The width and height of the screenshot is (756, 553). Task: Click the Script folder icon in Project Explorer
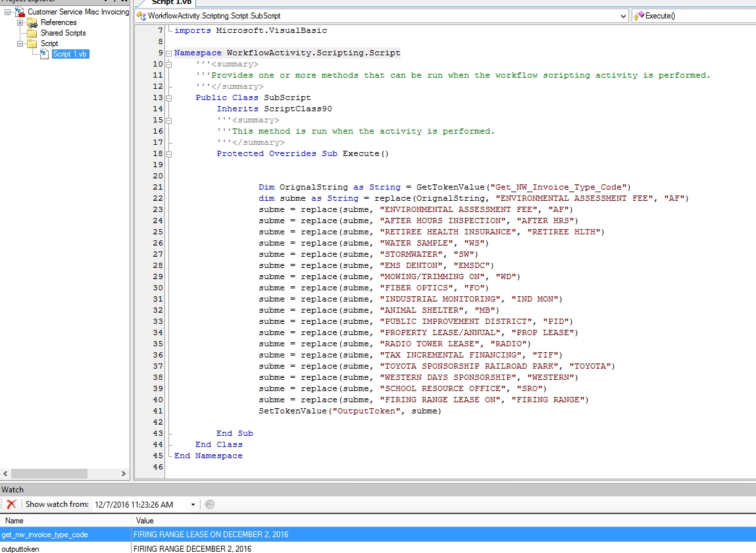point(32,43)
